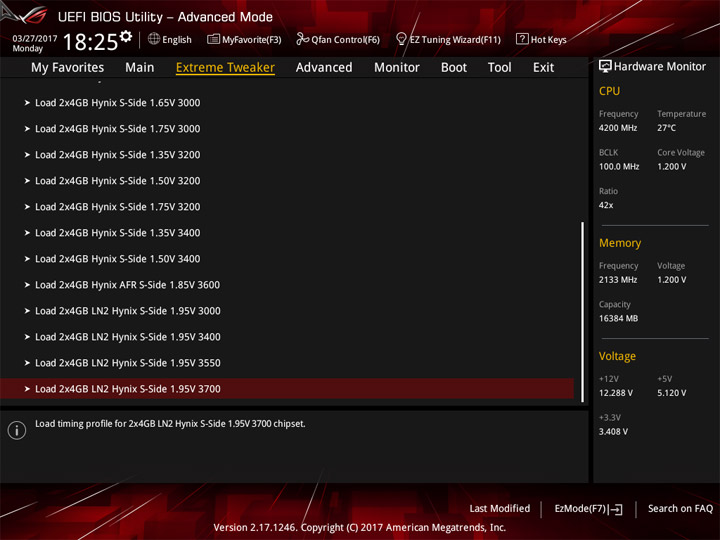Click the Version 2.17.1246 copyright text
This screenshot has width=720, height=540.
[360, 528]
